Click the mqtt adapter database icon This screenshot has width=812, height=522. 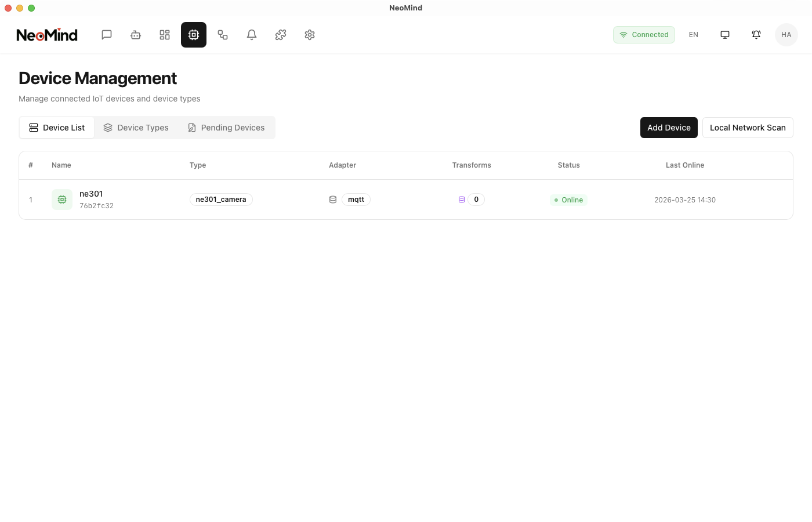click(x=333, y=199)
